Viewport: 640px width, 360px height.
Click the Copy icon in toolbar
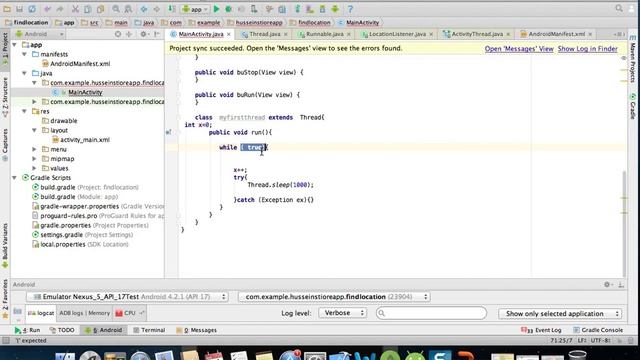87,9
